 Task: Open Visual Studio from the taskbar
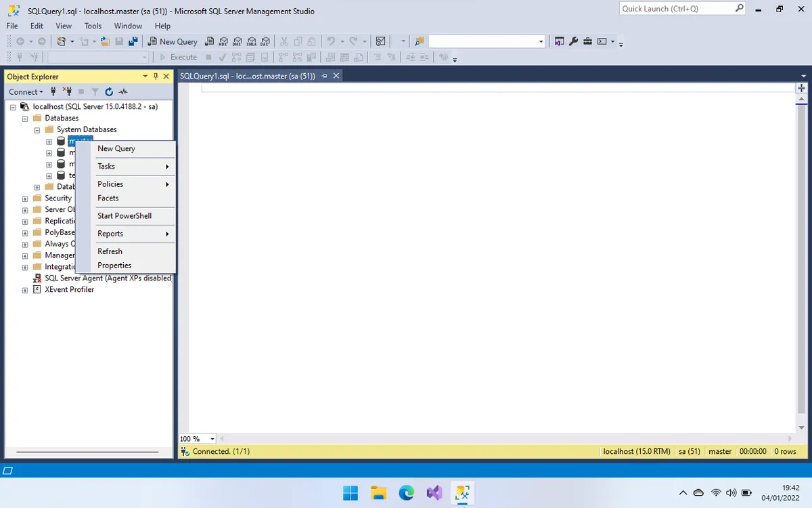pos(434,493)
